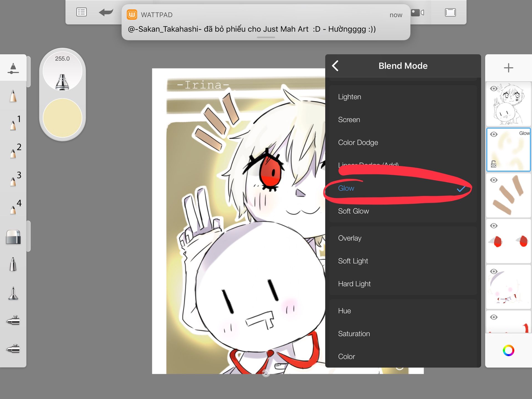
Task: Open the list menu icon in toolbar
Action: click(81, 12)
